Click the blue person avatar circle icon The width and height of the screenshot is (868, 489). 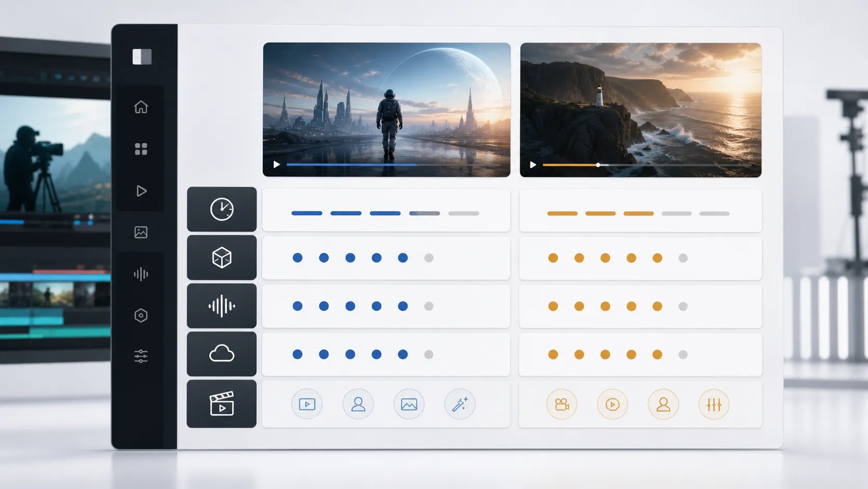coord(358,404)
